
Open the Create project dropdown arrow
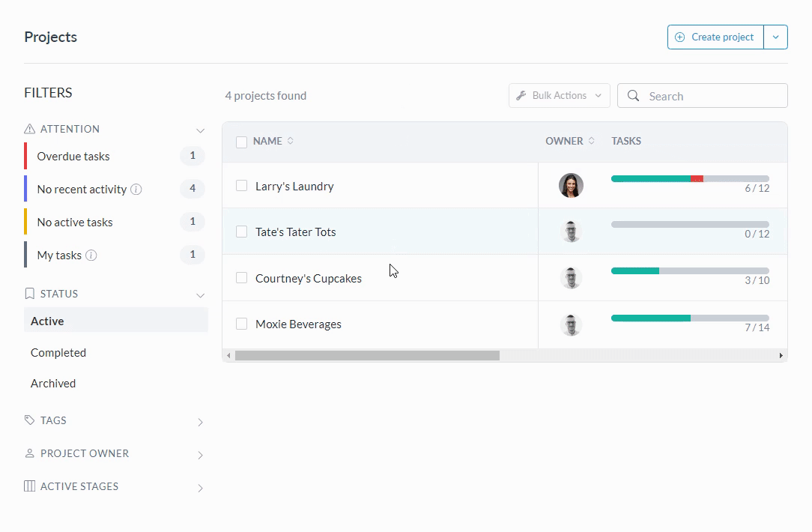click(775, 37)
